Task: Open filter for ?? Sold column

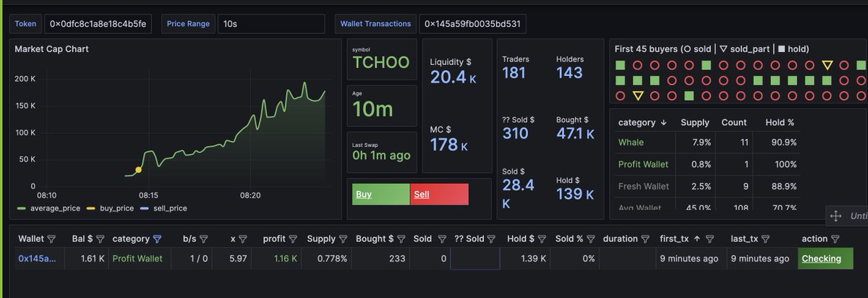Action: click(x=492, y=239)
